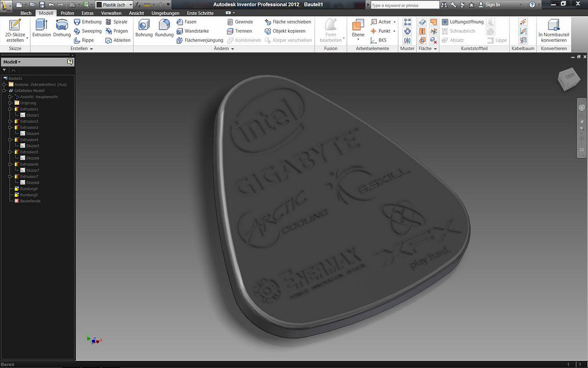The image size is (588, 368).
Task: Activate Fläche verschieben tool
Action: pyautogui.click(x=288, y=22)
